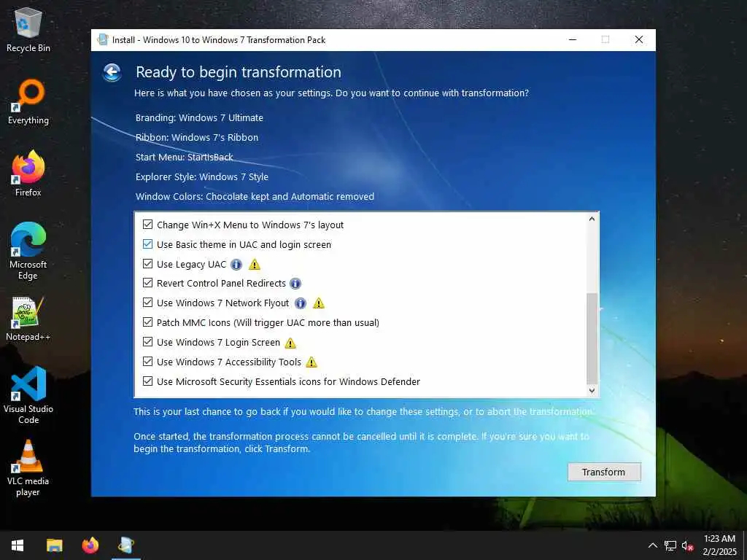Uncheck Use Windows 7 Accessibility Tools
747x560 pixels.
tap(147, 361)
